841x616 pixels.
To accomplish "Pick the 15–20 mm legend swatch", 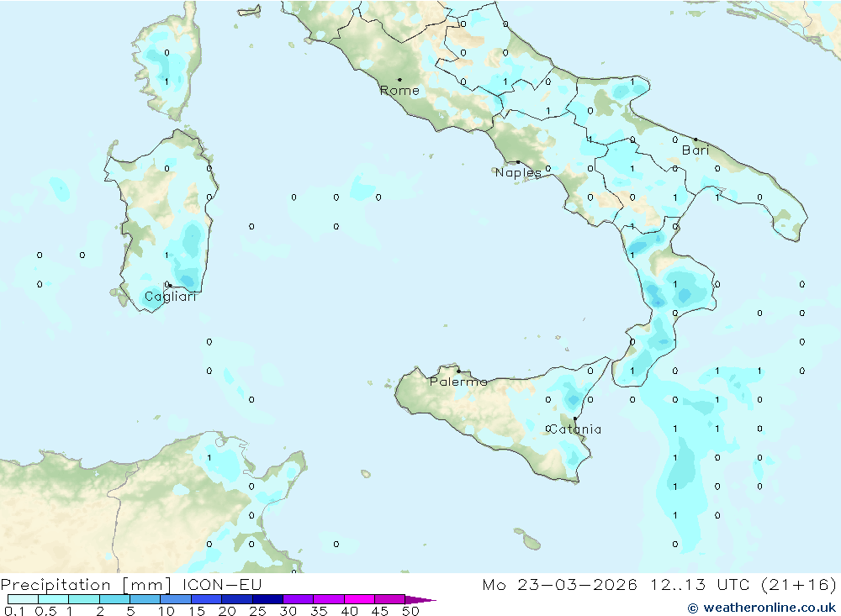I will [207, 599].
